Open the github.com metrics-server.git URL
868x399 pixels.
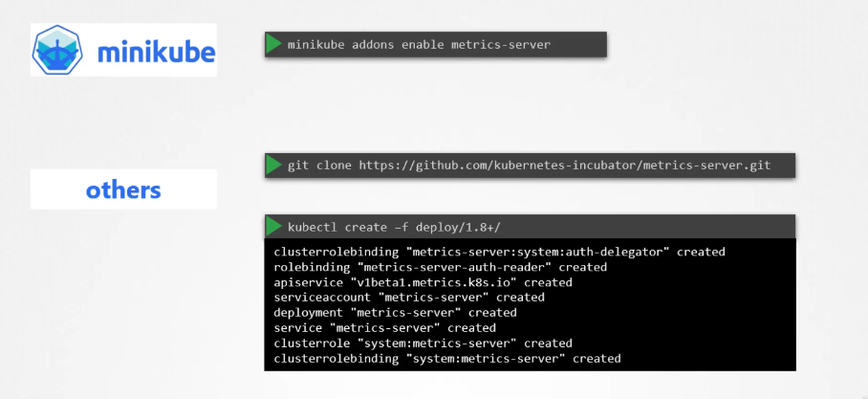coord(565,166)
